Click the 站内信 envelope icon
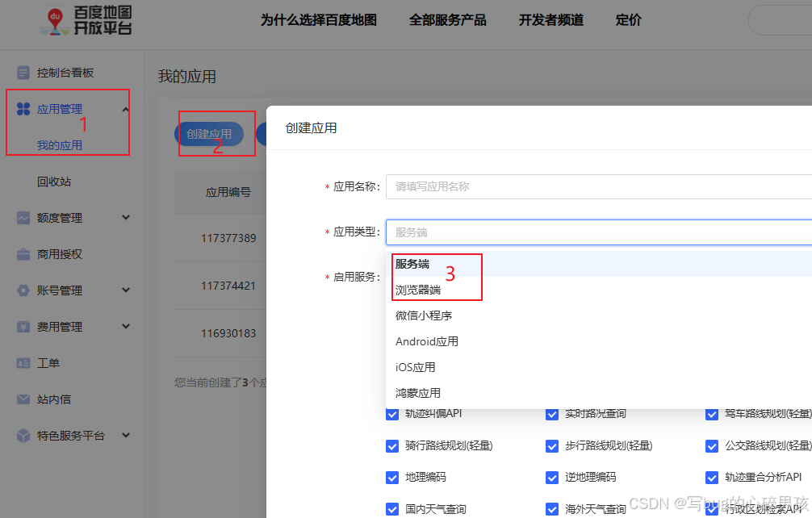This screenshot has height=518, width=812. [x=23, y=399]
